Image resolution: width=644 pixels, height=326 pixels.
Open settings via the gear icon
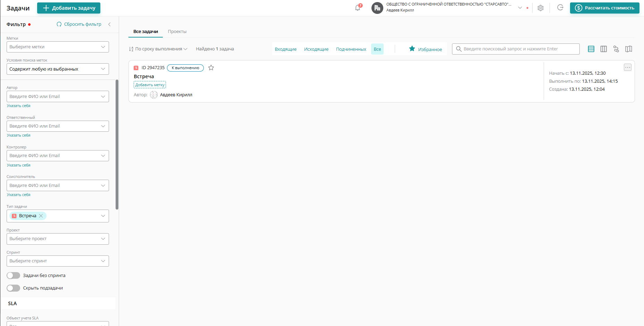click(541, 8)
